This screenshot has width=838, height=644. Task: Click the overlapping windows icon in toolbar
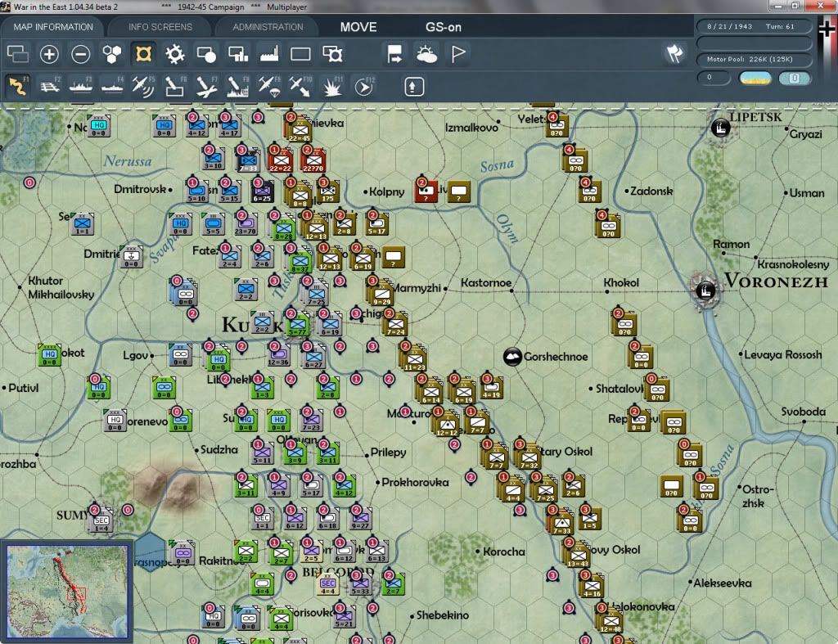[18, 54]
